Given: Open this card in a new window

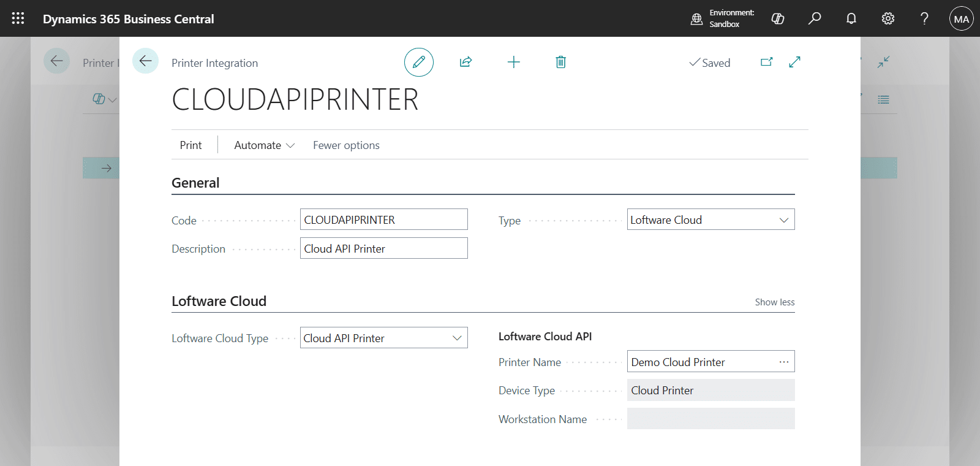Looking at the screenshot, I should pyautogui.click(x=766, y=62).
